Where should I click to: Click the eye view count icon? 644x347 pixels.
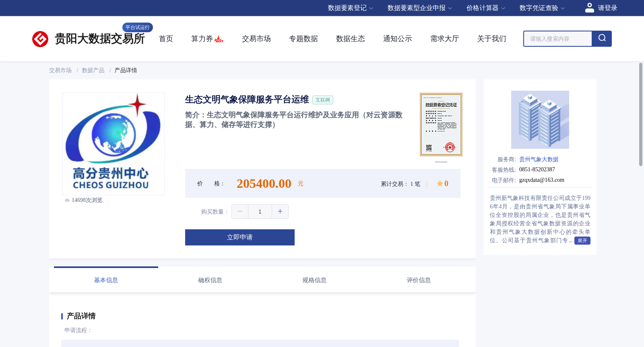(67, 200)
